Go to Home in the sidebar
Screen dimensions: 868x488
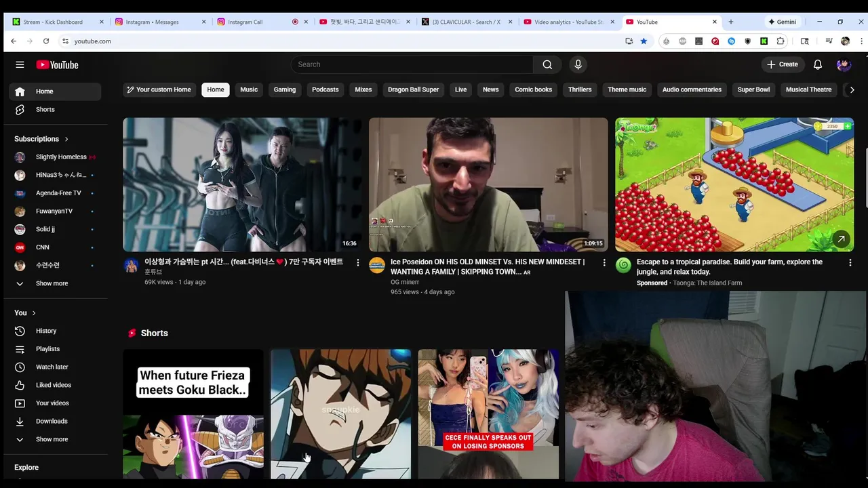(55, 91)
